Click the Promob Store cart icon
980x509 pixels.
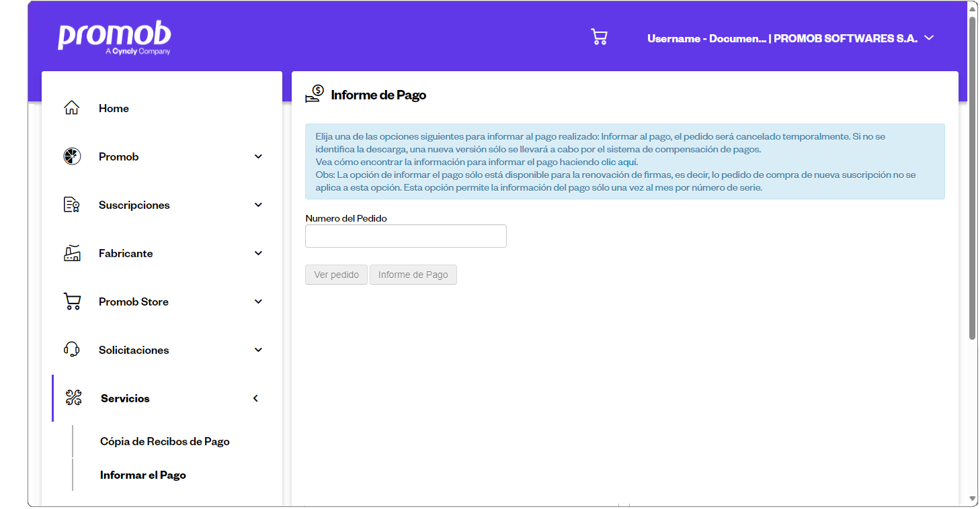[72, 302]
